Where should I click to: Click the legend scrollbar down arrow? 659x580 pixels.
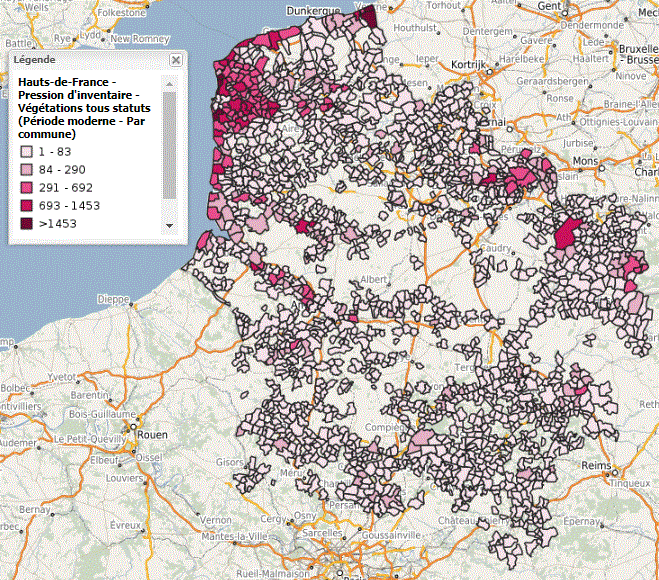169,226
